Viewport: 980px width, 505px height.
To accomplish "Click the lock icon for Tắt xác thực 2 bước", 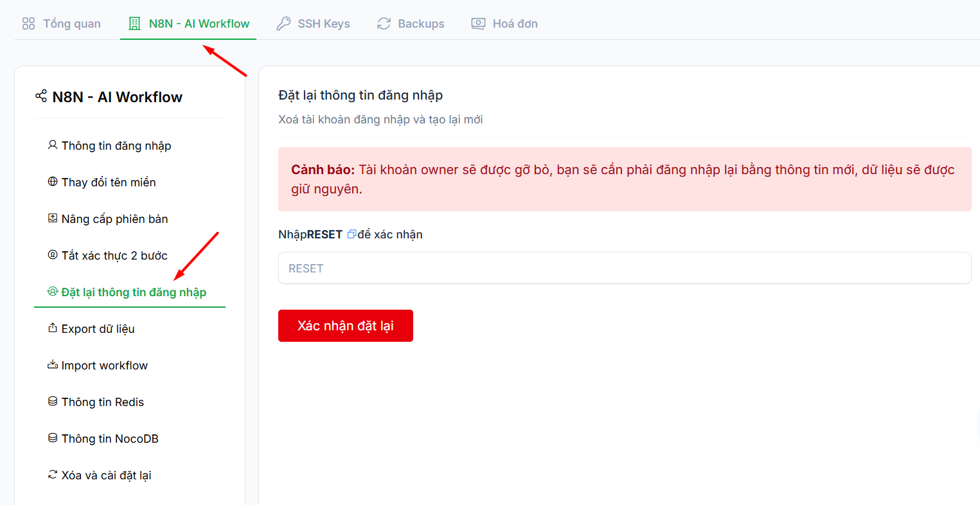I will [x=53, y=255].
